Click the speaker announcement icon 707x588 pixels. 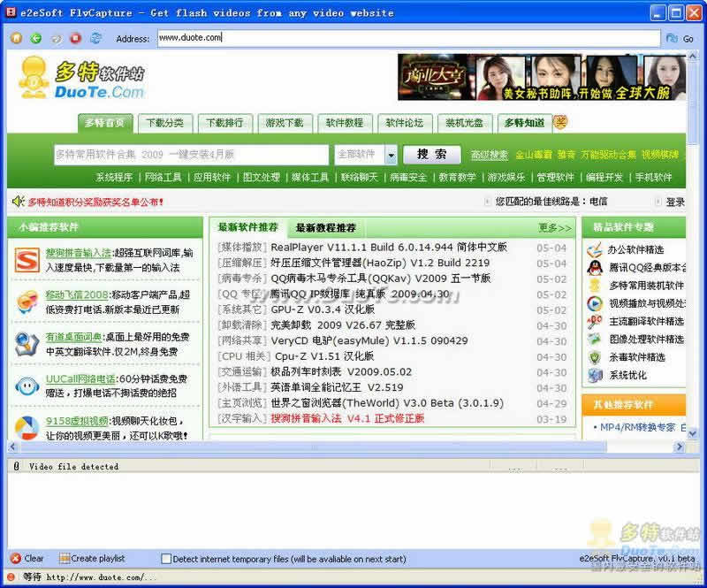[x=18, y=202]
